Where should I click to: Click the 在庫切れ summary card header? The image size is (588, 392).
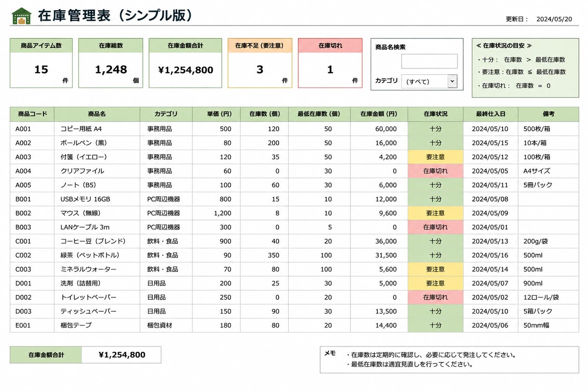(330, 46)
